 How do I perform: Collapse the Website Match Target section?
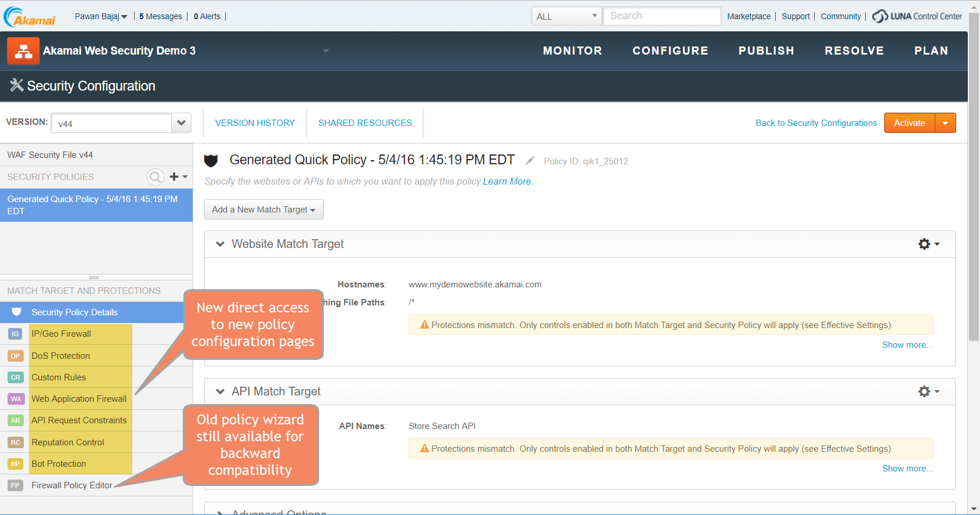(220, 244)
